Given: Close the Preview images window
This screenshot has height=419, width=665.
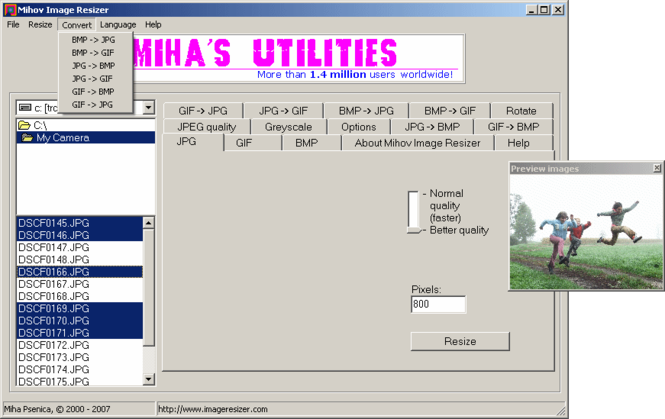Looking at the screenshot, I should click(657, 168).
